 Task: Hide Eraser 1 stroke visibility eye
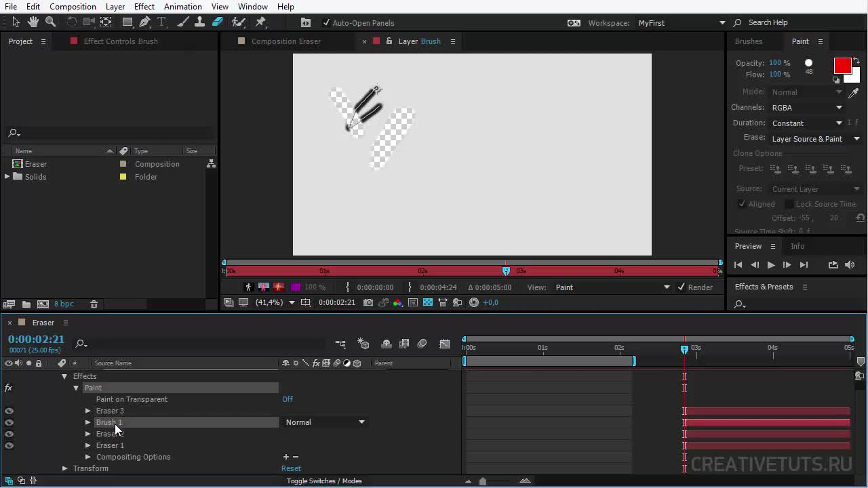(x=9, y=445)
